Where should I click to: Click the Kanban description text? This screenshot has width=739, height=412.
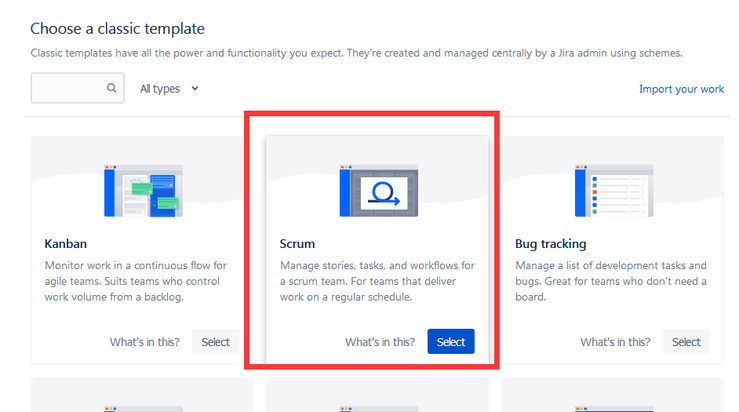coord(136,281)
